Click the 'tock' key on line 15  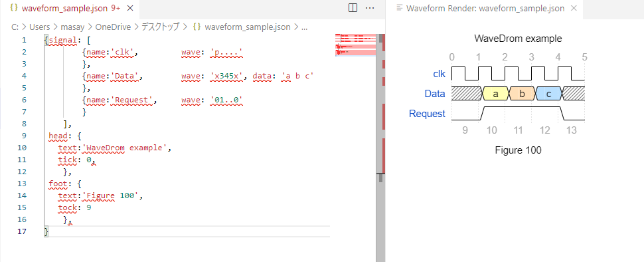[x=67, y=207]
